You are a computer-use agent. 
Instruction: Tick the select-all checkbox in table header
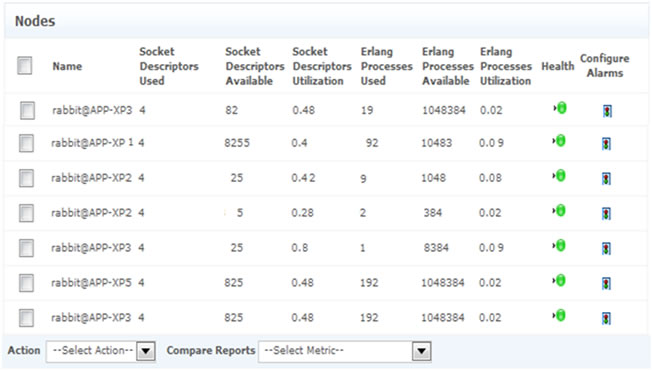[25, 65]
